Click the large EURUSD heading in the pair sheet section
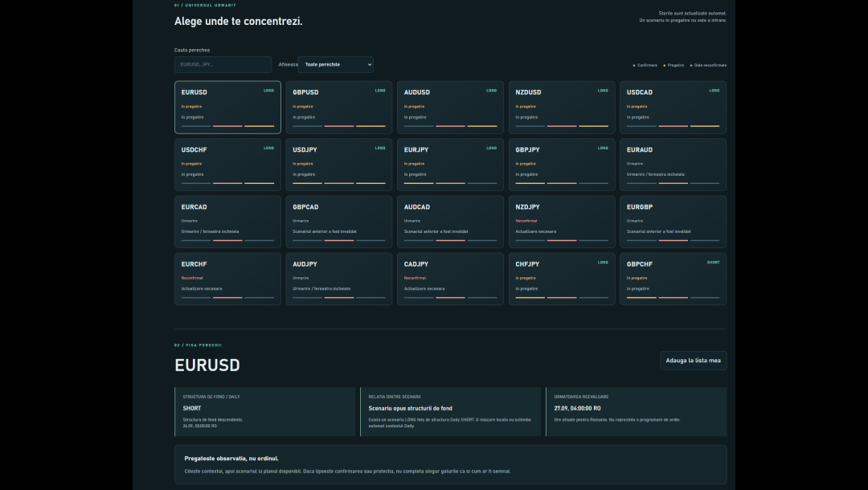Screen dimensions: 868x490 pos(207,365)
